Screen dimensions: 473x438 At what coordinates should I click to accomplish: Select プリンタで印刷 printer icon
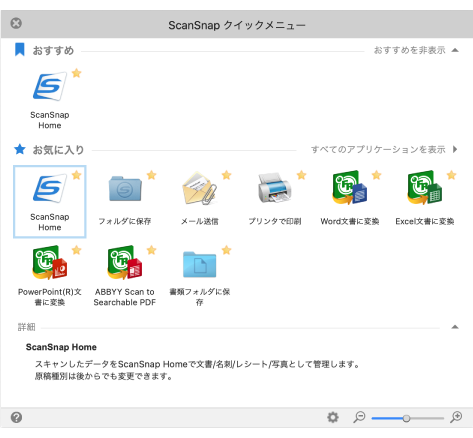(x=275, y=188)
